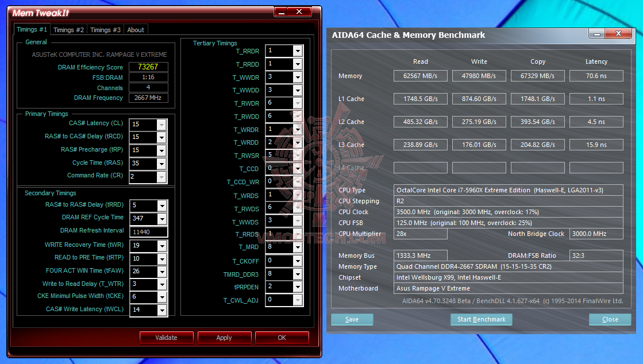Image resolution: width=643 pixels, height=364 pixels.
Task: Expand the T_WRDS dropdown
Action: point(298,195)
